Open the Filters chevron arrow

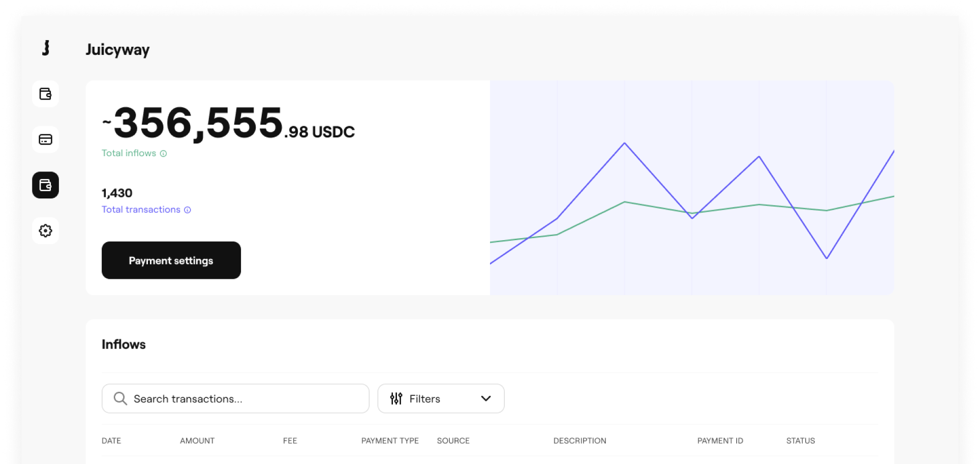tap(485, 399)
